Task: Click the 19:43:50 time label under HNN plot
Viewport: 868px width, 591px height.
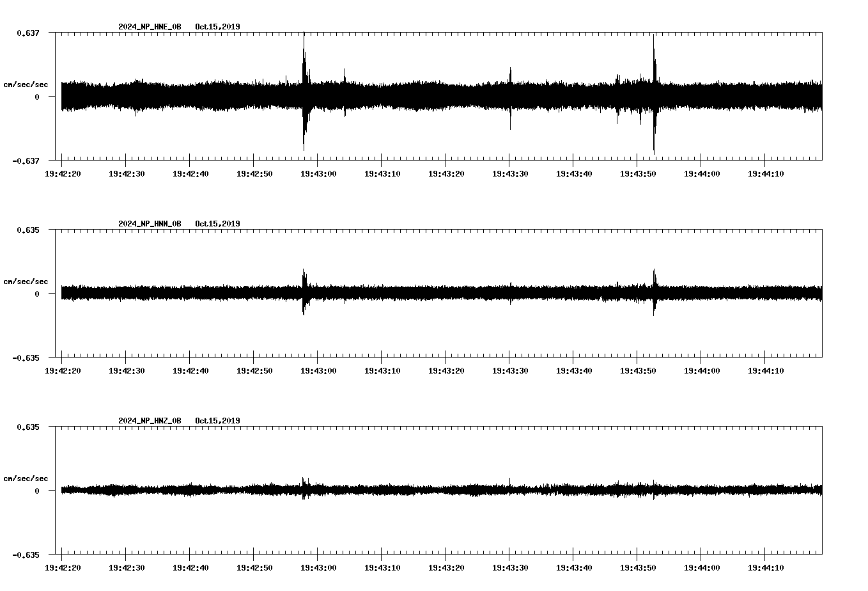Action: (x=638, y=370)
